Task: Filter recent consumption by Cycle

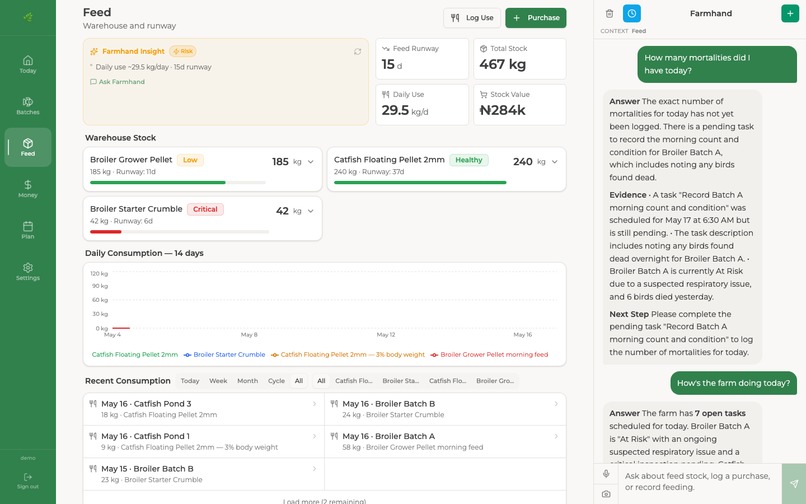Action: pos(276,381)
